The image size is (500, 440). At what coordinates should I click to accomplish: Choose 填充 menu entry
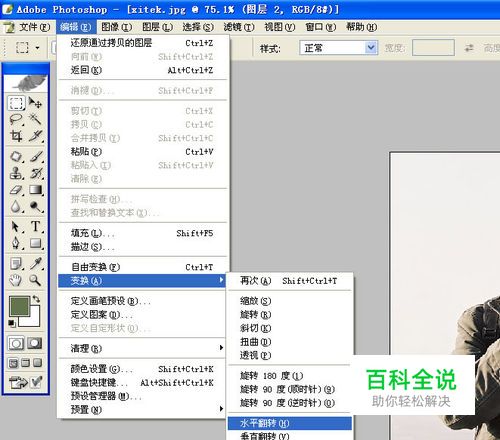[x=142, y=233]
